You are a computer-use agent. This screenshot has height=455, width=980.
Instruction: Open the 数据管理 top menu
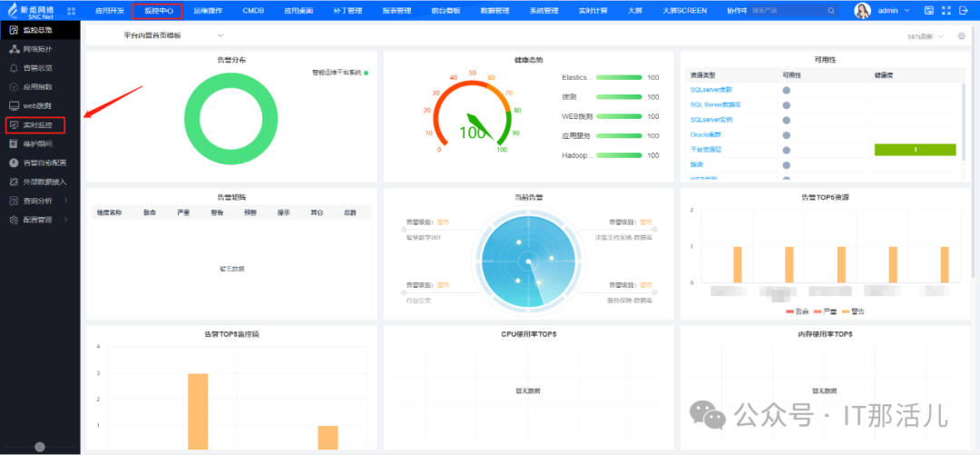(x=495, y=11)
